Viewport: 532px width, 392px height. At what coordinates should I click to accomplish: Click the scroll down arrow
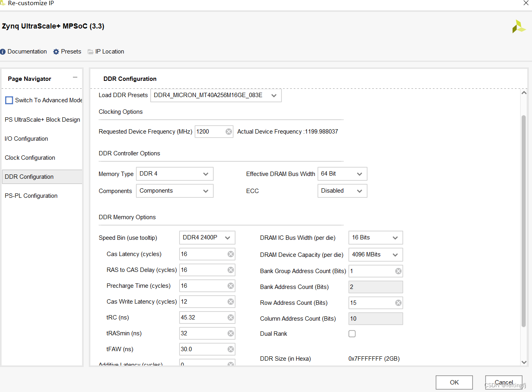point(524,362)
